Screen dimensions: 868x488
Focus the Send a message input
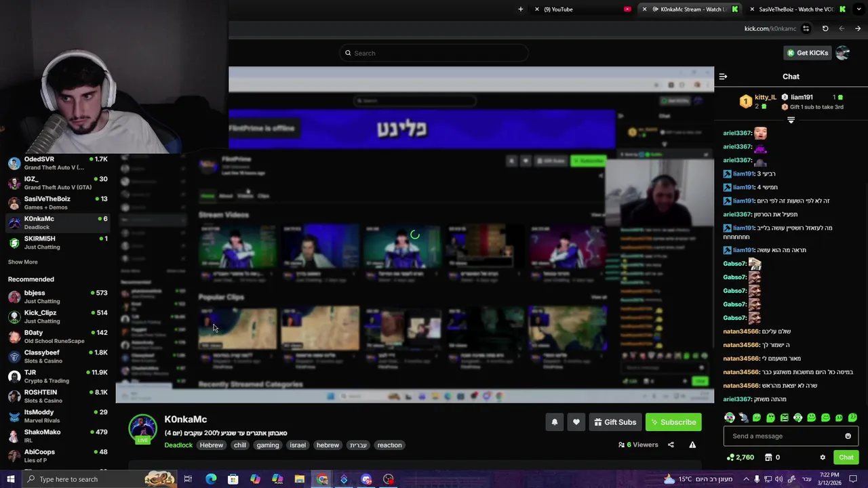pos(791,436)
